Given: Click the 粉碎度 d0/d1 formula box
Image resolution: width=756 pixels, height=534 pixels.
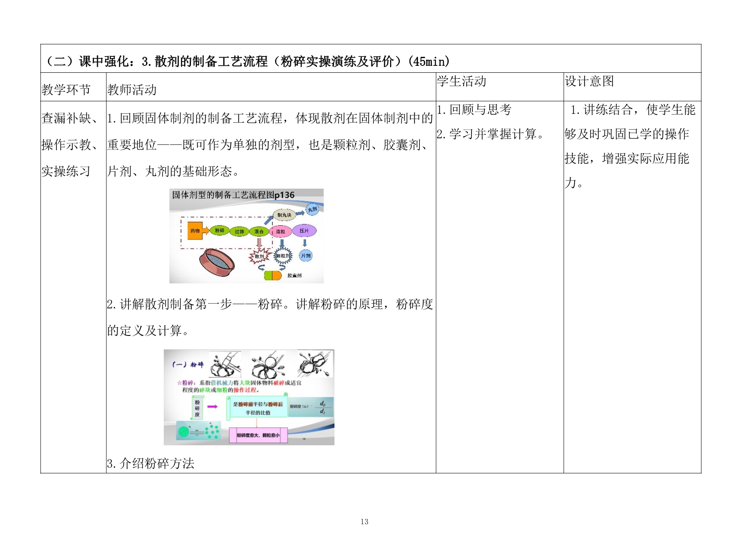Looking at the screenshot, I should click(310, 407).
